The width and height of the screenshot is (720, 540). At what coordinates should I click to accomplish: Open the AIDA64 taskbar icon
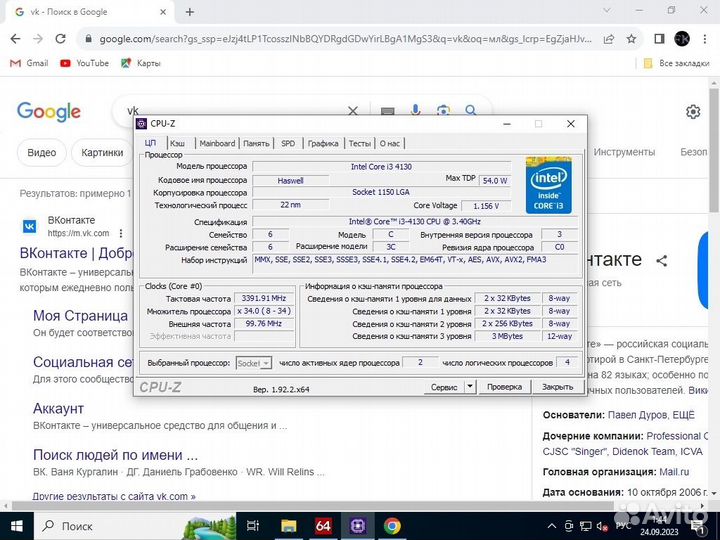(x=323, y=526)
